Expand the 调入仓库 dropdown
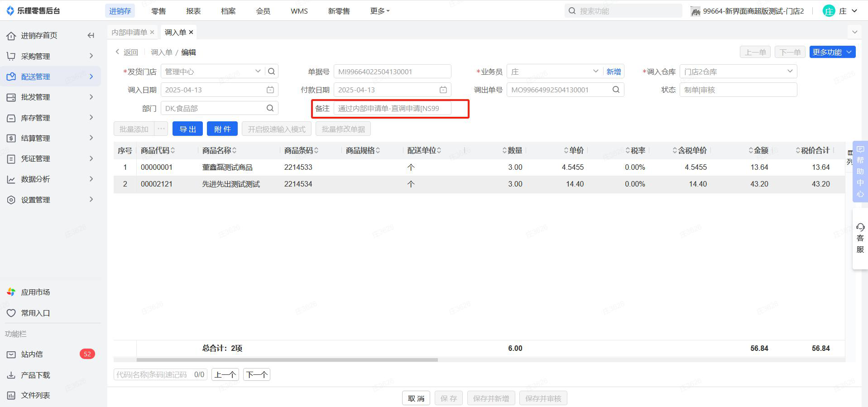The image size is (868, 407). click(x=790, y=72)
